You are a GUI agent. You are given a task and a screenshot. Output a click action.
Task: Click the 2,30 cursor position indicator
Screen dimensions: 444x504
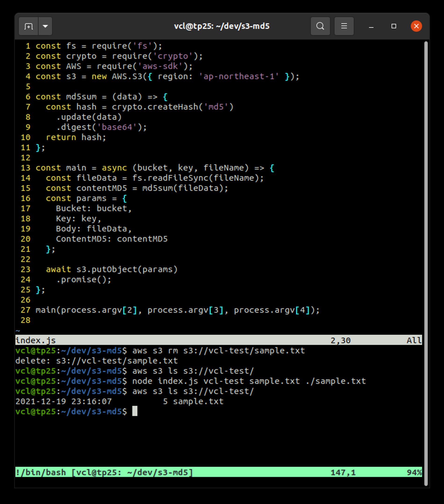pyautogui.click(x=340, y=340)
